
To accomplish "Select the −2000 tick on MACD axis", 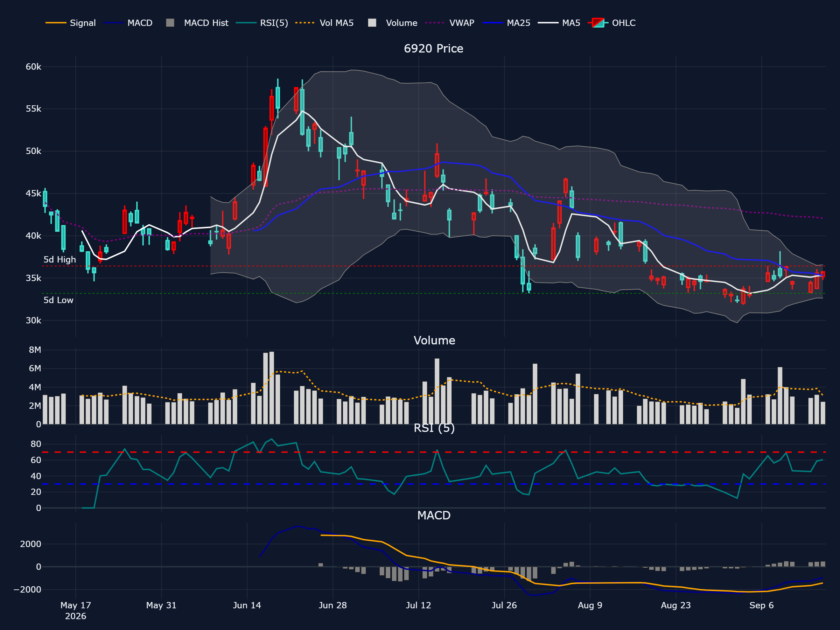I will [27, 590].
